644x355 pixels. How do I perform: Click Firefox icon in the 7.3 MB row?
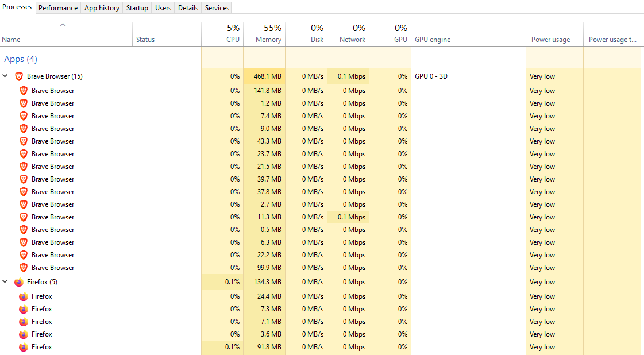24,309
